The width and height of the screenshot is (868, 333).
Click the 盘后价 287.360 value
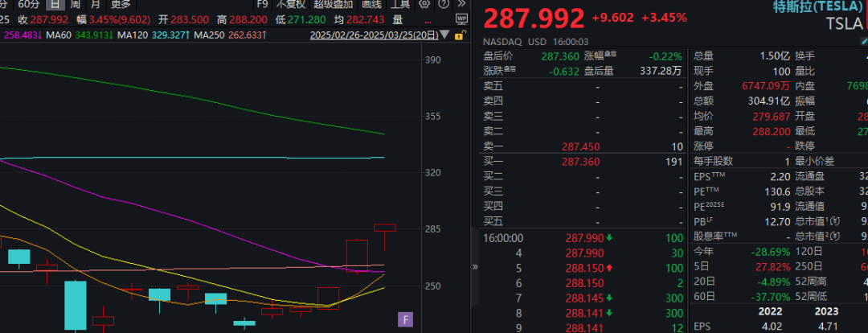[560, 56]
